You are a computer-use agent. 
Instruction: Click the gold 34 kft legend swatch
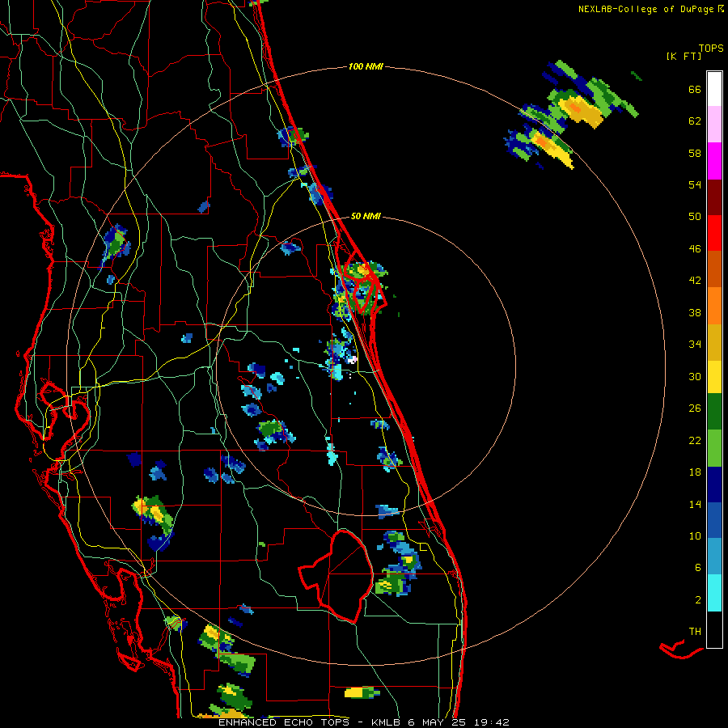point(714,342)
